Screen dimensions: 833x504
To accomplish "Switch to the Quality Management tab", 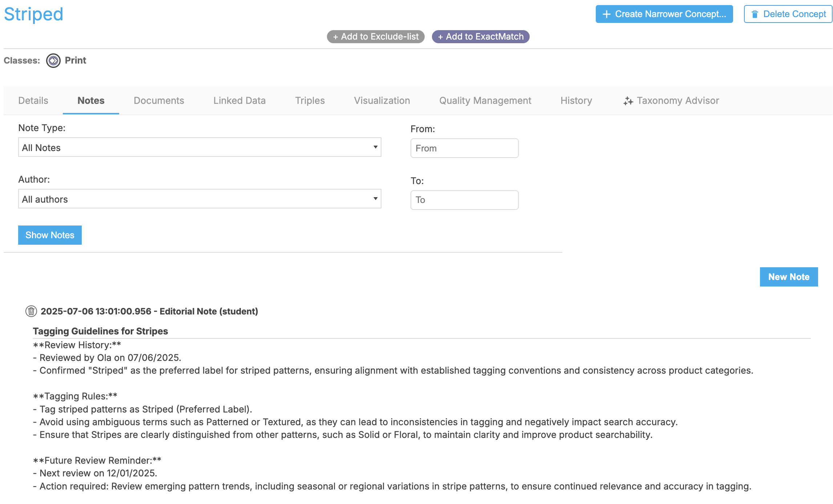I will pos(485,101).
